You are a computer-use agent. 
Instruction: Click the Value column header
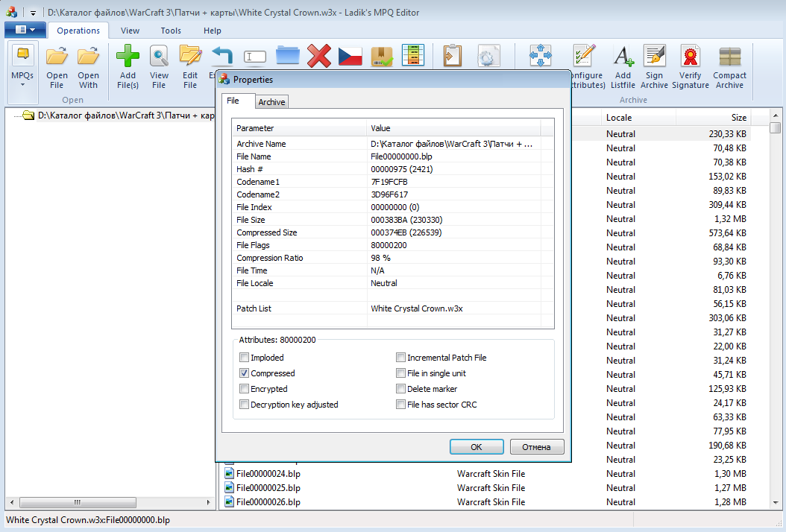453,128
